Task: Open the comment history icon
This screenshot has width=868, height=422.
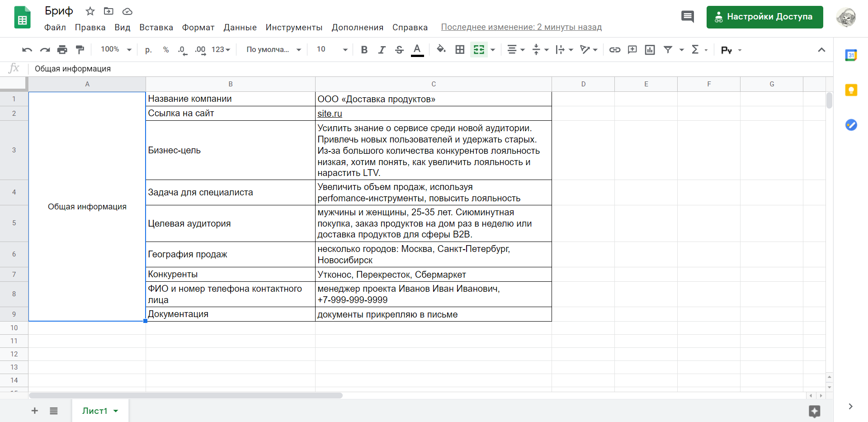Action: pos(687,17)
